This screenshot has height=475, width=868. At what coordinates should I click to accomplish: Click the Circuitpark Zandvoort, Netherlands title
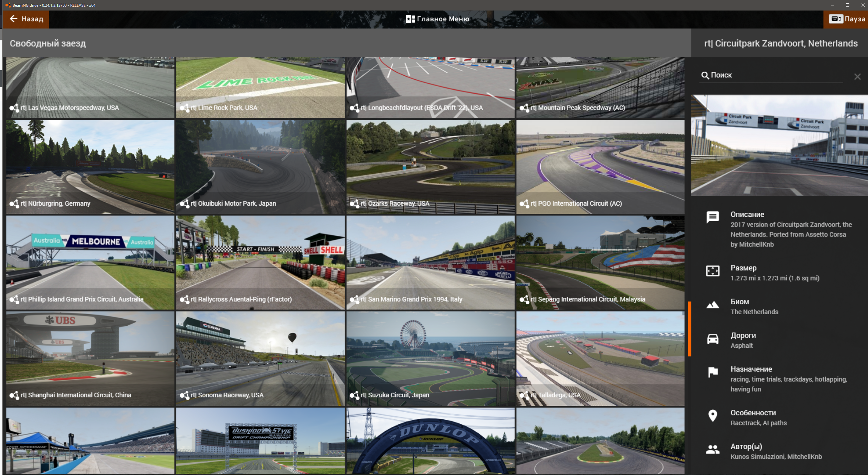(781, 43)
